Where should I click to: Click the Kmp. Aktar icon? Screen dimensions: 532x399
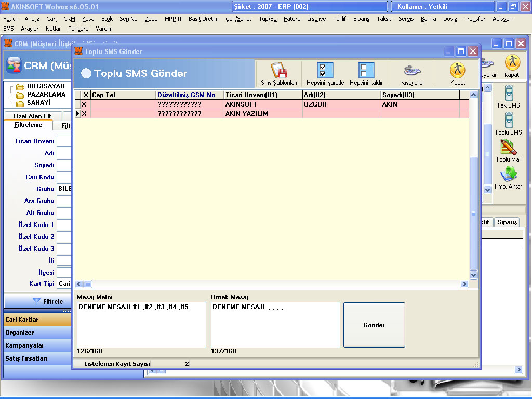pos(508,178)
